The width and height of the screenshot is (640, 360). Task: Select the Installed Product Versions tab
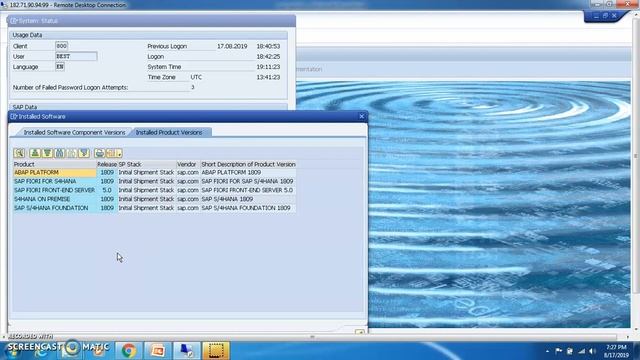click(x=169, y=132)
